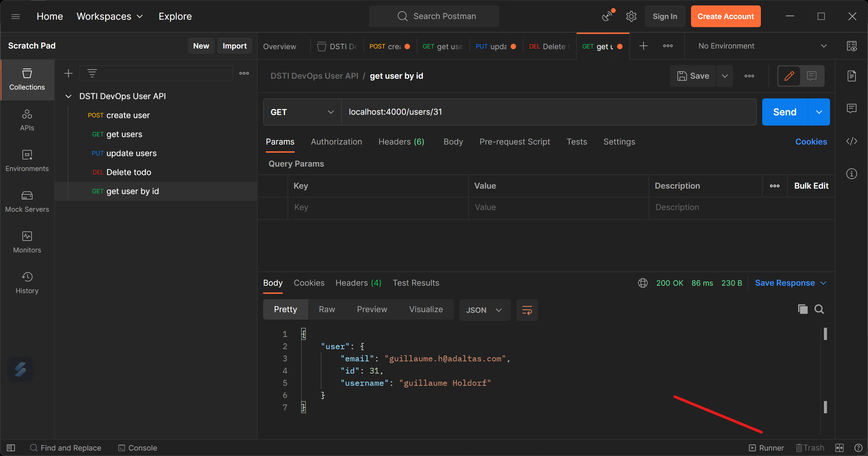Click the Save button
This screenshot has height=456, width=868.
coord(693,76)
